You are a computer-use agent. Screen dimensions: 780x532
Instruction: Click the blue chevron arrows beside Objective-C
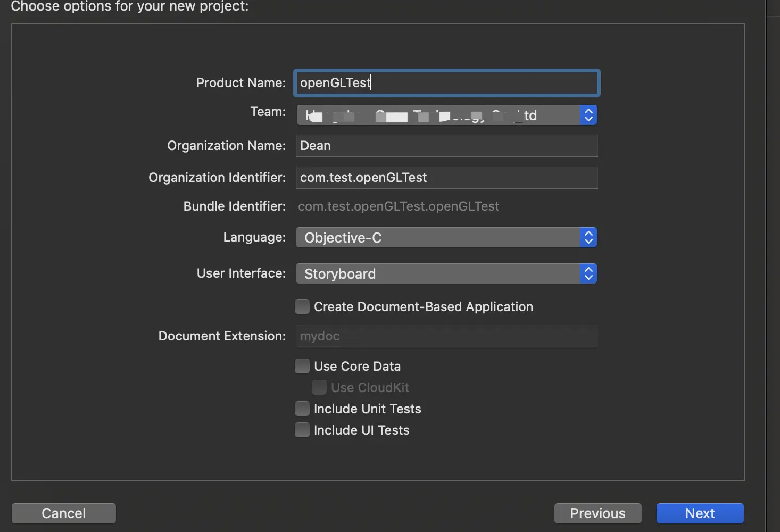click(x=588, y=238)
